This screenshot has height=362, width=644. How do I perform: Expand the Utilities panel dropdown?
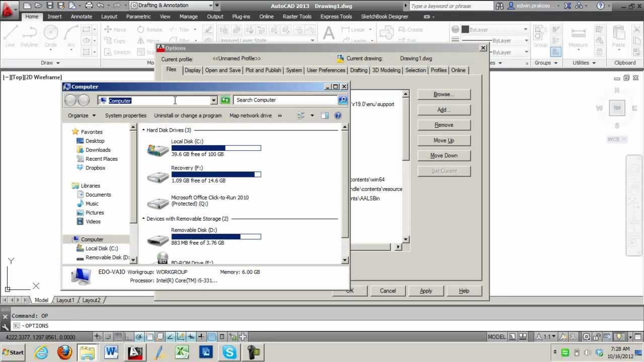pos(584,63)
